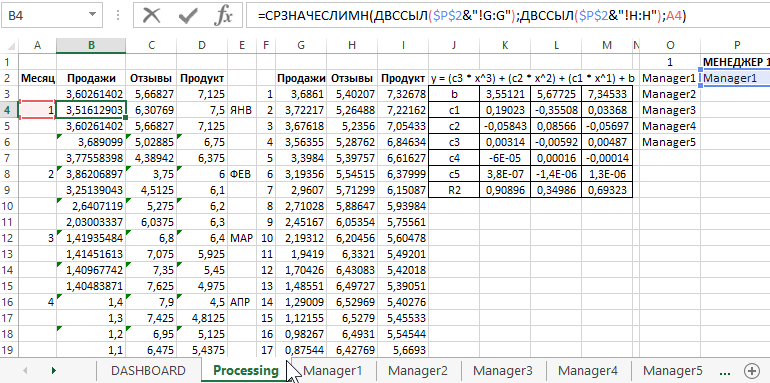Select R2 value 0,90896
This screenshot has height=383, width=770.
tap(505, 190)
